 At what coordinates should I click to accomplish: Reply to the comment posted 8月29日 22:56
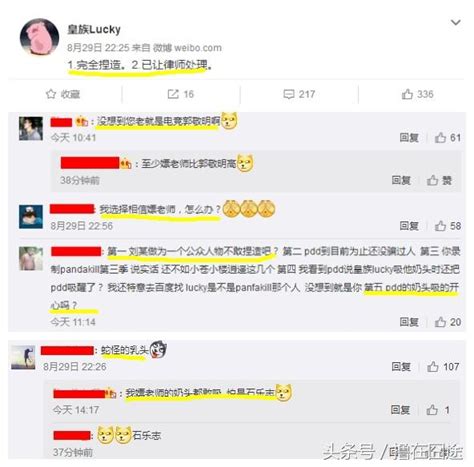pos(409,226)
